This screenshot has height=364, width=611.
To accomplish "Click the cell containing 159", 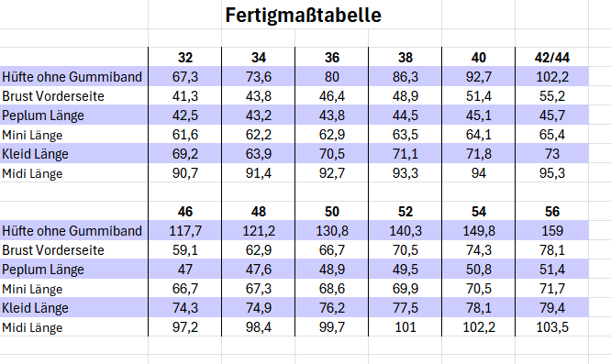I will tap(551, 231).
